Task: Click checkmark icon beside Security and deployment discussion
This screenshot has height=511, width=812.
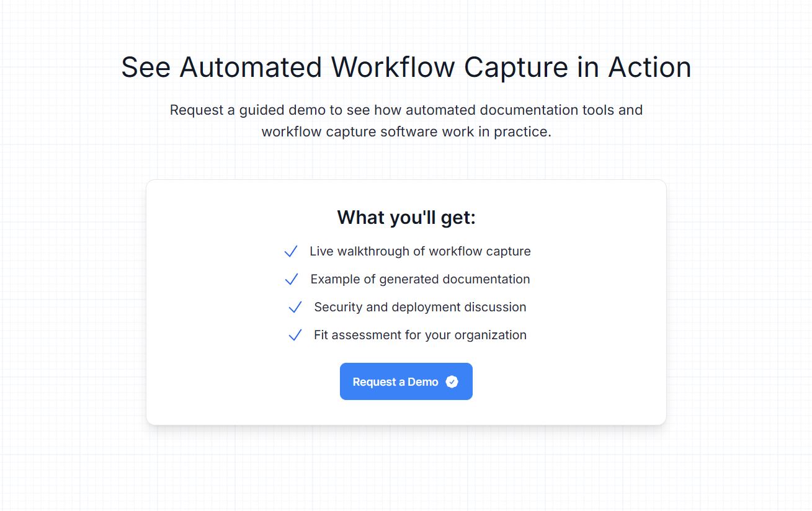Action: click(x=295, y=308)
